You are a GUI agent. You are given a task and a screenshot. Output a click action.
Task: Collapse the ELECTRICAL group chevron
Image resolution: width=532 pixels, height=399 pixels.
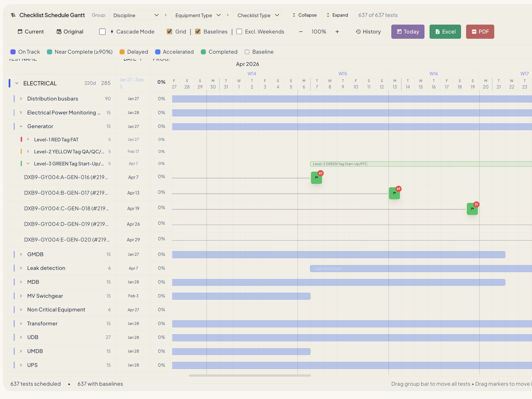(x=17, y=83)
